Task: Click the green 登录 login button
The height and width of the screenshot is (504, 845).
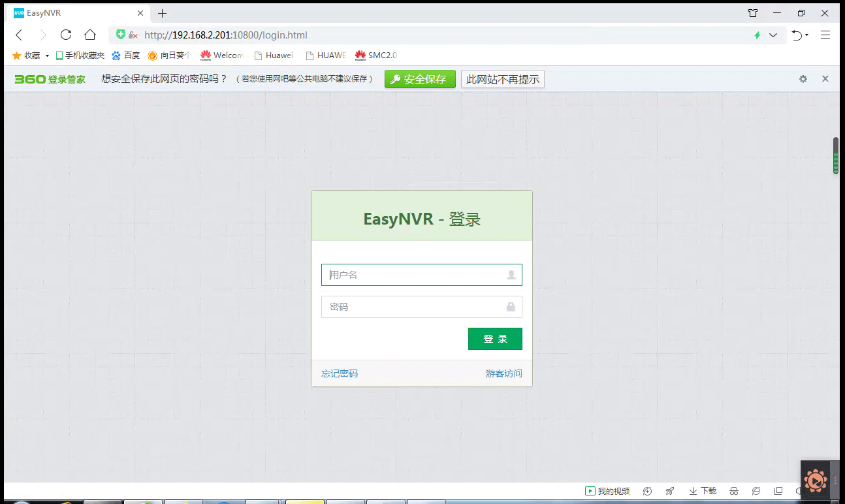Action: (x=495, y=339)
